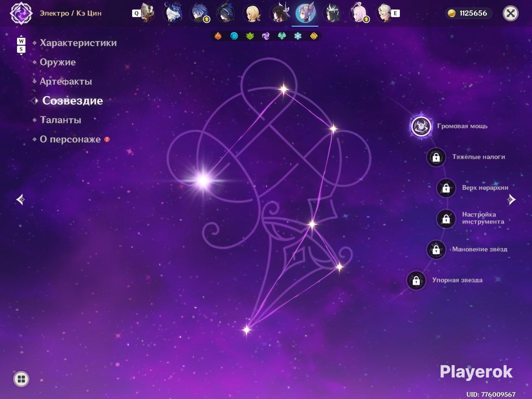532x399 pixels.
Task: Click the lock icon for Тяжёлые налоги
Action: [436, 157]
